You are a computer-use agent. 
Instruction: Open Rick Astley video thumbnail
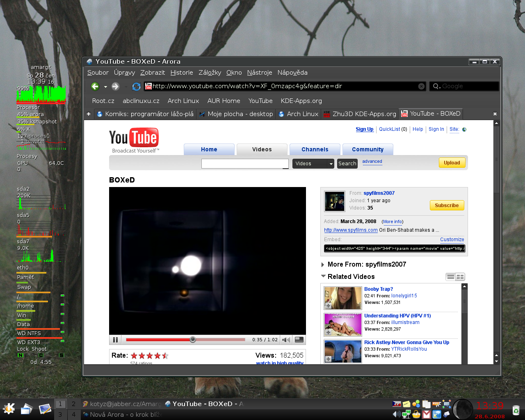(x=343, y=351)
